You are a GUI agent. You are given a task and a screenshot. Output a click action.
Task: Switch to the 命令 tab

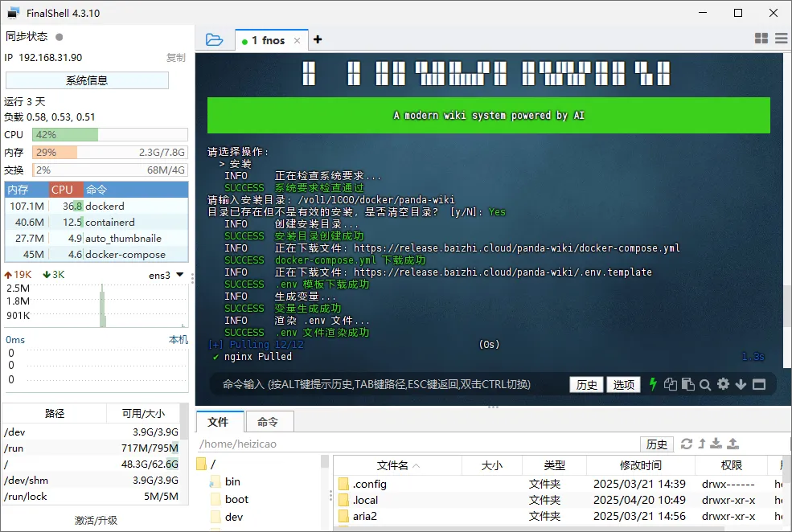(268, 422)
